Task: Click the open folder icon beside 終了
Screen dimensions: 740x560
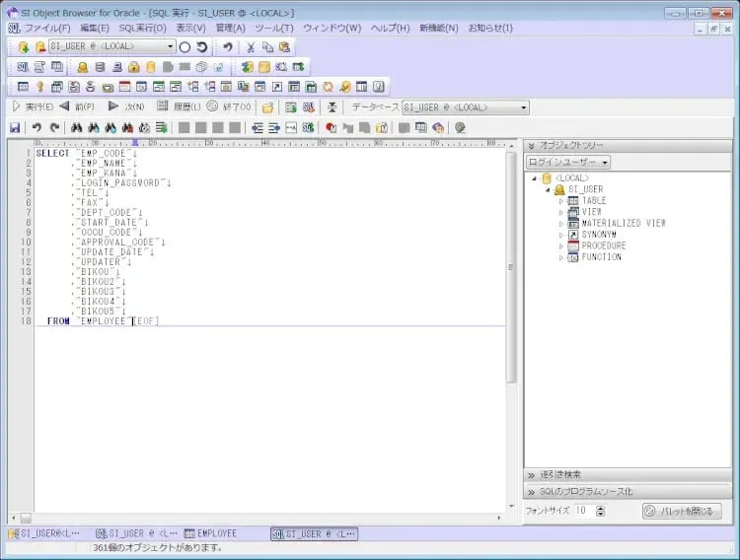Action: pos(267,106)
